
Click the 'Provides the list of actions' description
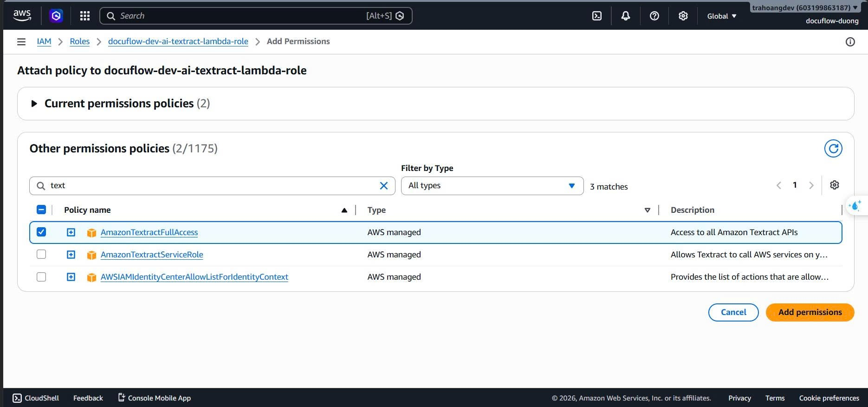pos(749,277)
